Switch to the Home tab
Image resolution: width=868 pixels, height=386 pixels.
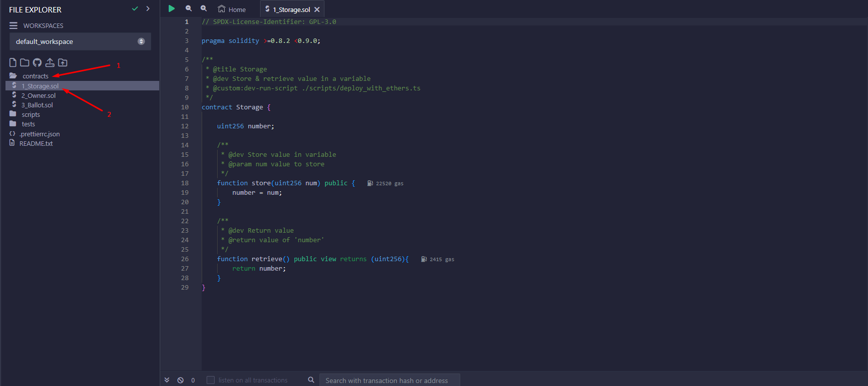pyautogui.click(x=232, y=9)
